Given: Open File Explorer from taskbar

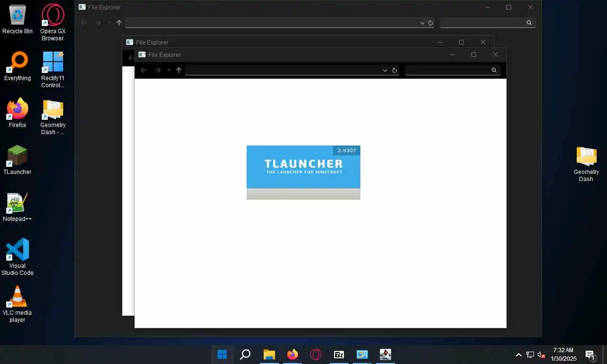Looking at the screenshot, I should pos(269,355).
